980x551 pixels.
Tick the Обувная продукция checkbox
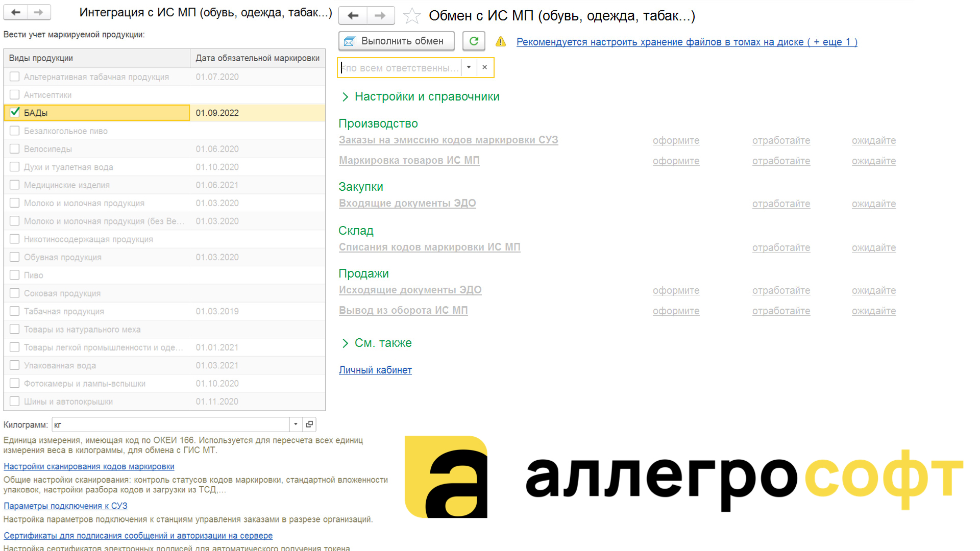click(x=15, y=257)
